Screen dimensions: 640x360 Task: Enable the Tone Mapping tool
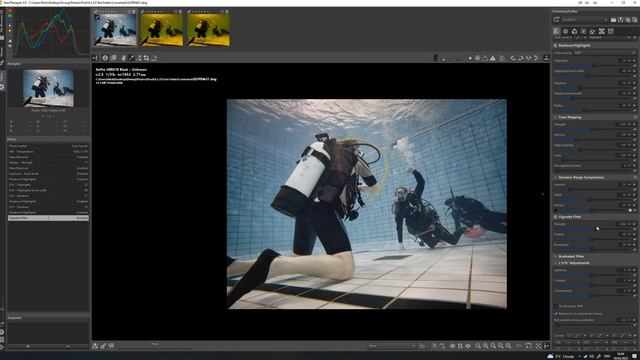556,117
